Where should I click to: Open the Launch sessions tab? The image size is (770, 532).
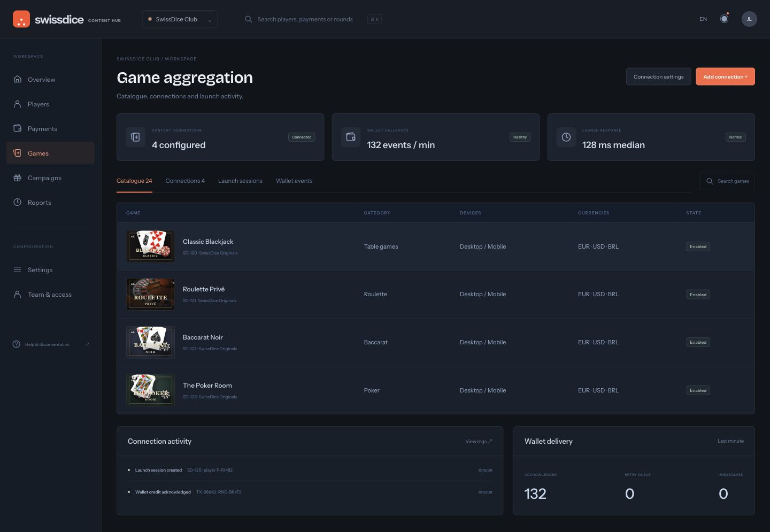[x=240, y=181]
